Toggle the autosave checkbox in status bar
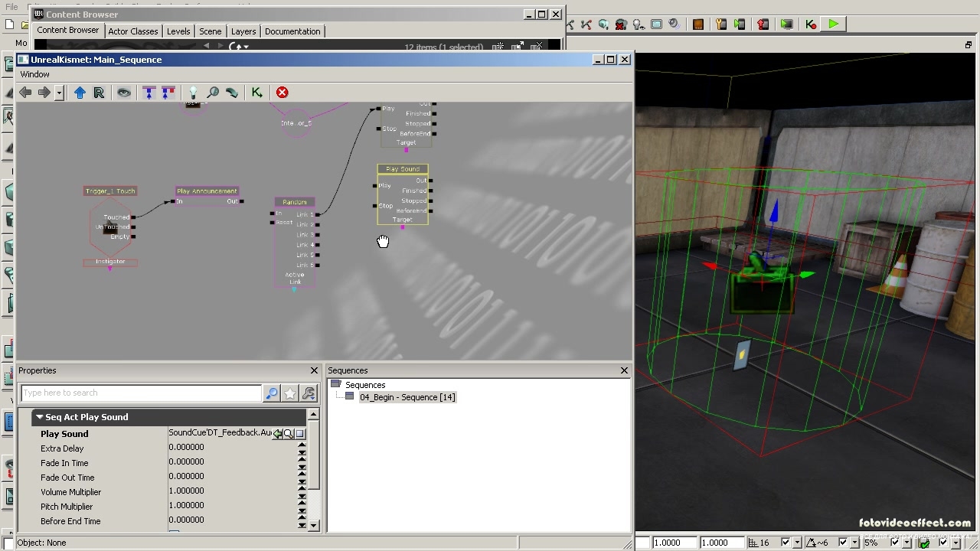The image size is (980, 551). [945, 543]
